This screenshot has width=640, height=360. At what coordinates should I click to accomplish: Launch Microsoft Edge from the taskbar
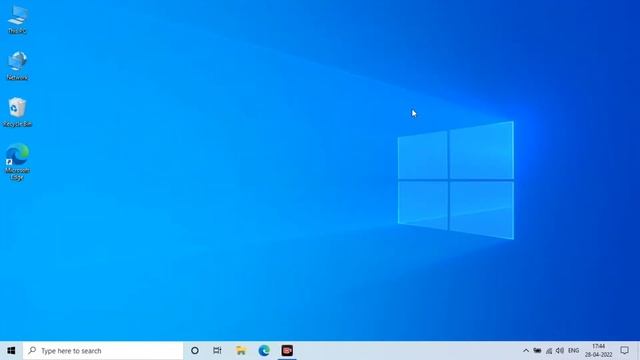(x=264, y=351)
